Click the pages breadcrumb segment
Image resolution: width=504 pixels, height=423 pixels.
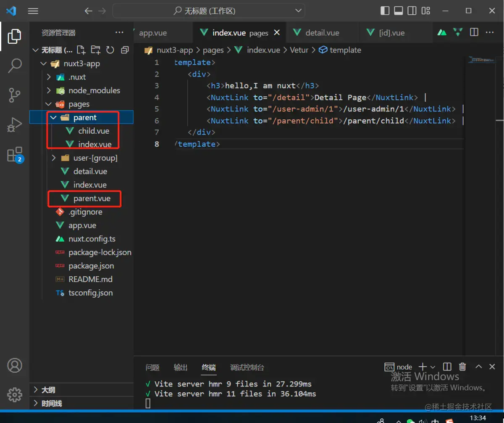[x=213, y=50]
